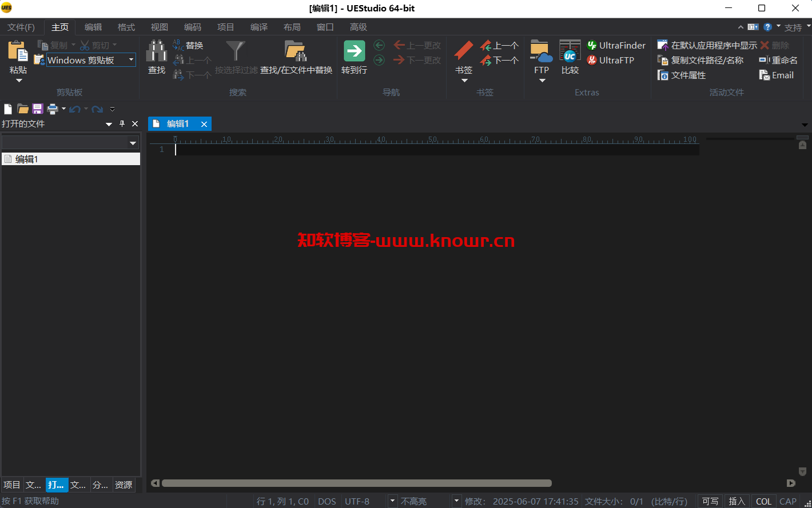Image resolution: width=812 pixels, height=508 pixels.
Task: Click the vertical scrollbar down arrow
Action: [802, 471]
